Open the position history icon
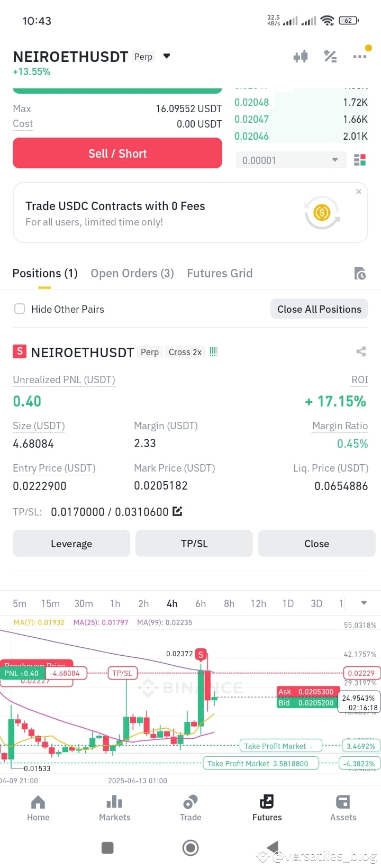 (x=360, y=273)
